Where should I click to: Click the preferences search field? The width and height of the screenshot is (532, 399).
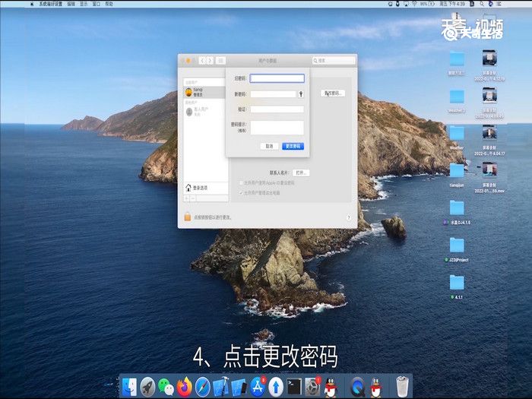pos(334,60)
